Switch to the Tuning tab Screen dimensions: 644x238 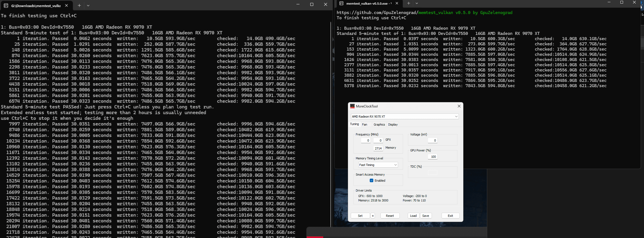[354, 124]
